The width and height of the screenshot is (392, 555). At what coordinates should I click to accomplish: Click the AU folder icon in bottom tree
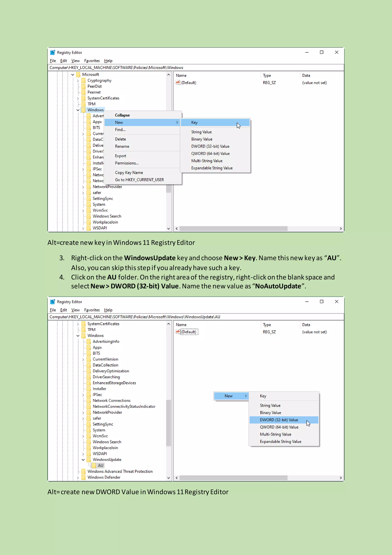(94, 465)
